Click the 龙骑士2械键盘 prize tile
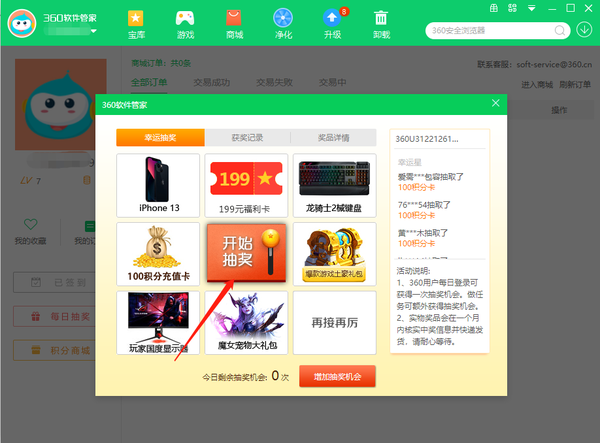Screen dimensions: 600x443 [x=334, y=186]
